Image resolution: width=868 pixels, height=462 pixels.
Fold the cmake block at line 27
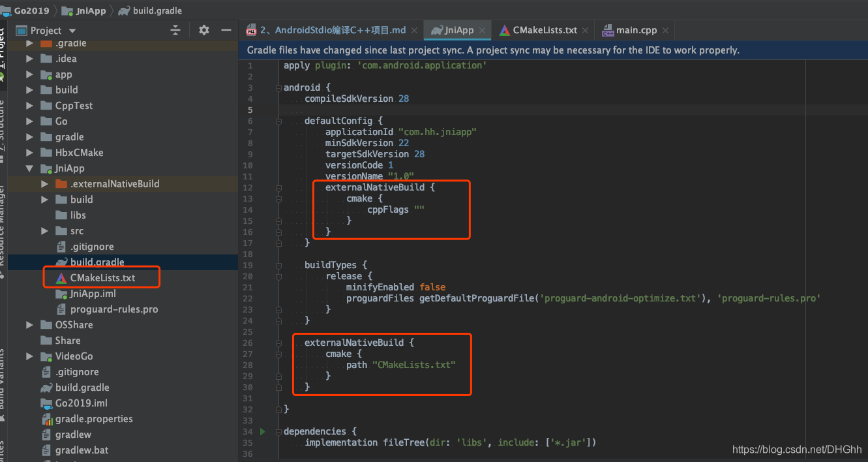278,354
